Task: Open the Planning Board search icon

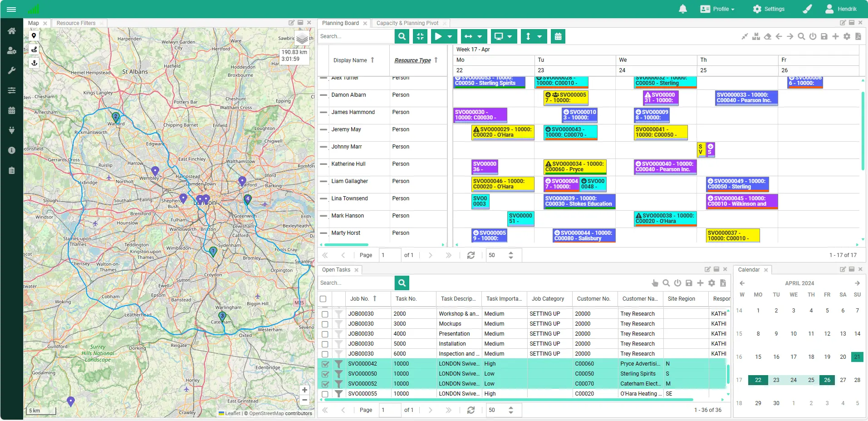Action: coord(401,36)
